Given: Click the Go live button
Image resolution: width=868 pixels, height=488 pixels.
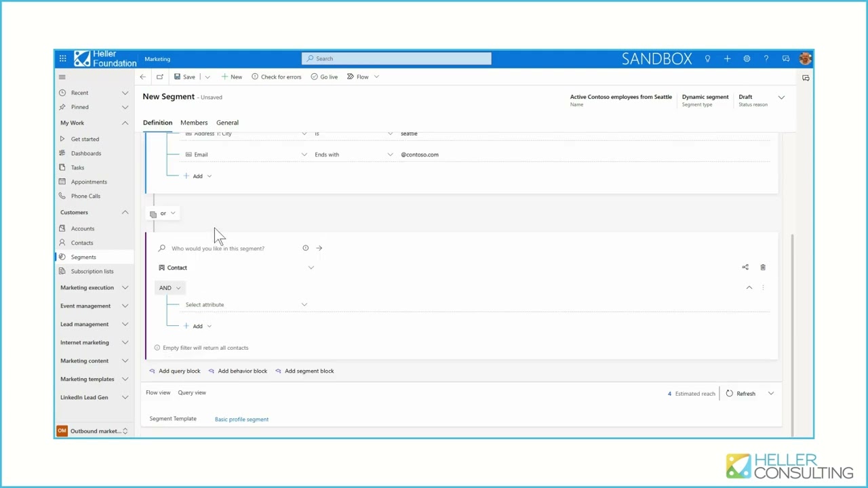Looking at the screenshot, I should (324, 77).
